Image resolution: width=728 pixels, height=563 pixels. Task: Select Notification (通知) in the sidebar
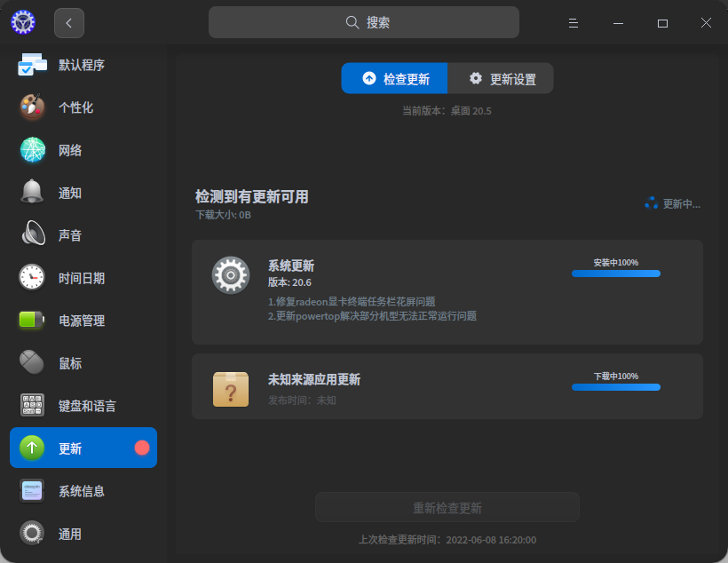tap(83, 193)
